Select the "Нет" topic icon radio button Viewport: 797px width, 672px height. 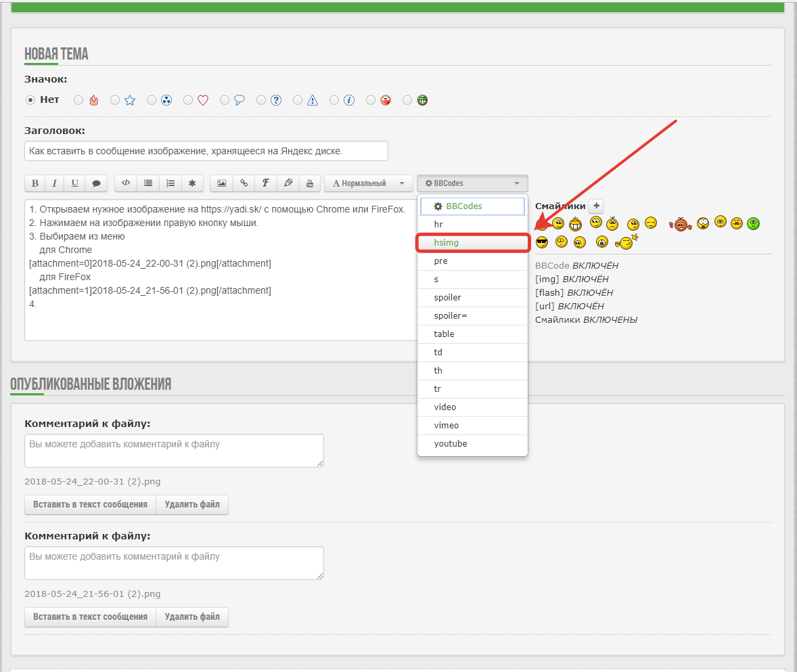pyautogui.click(x=30, y=100)
